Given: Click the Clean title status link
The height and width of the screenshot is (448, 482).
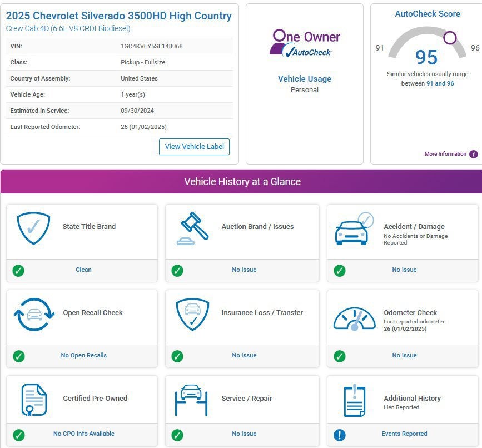Looking at the screenshot, I should (83, 270).
